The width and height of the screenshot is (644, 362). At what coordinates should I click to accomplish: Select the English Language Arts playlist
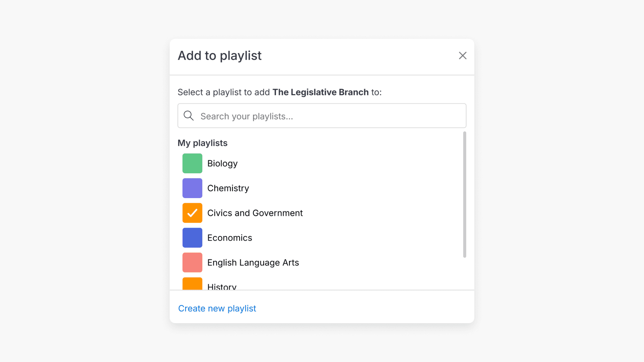pyautogui.click(x=253, y=262)
